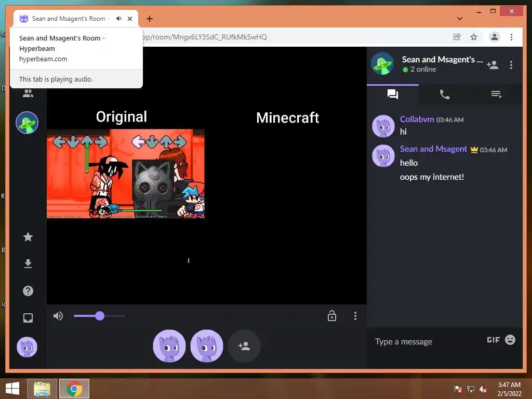Image resolution: width=532 pixels, height=399 pixels.
Task: Open the friends icon in Hyperbeam sidebar
Action: [x=28, y=93]
